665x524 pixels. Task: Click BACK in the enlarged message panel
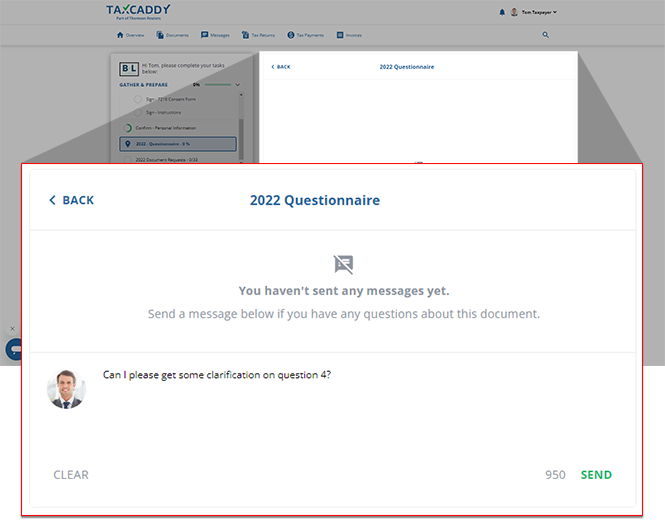(x=71, y=200)
